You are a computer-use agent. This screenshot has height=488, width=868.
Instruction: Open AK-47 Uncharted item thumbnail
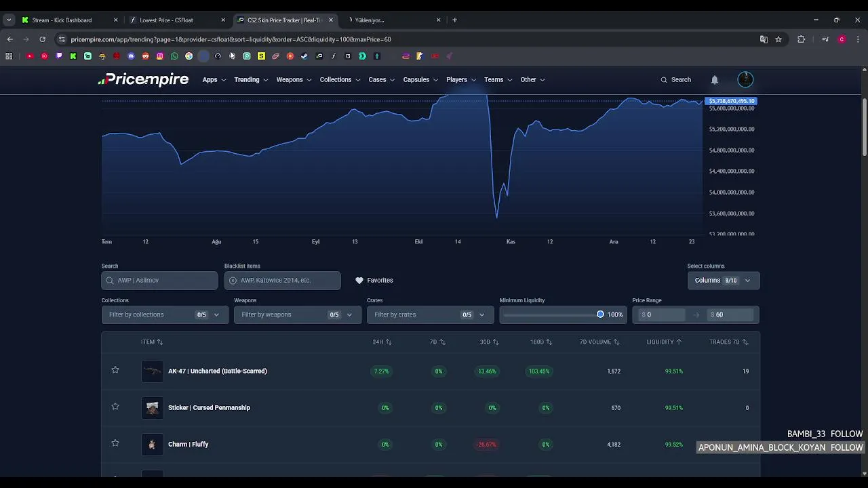coord(153,371)
